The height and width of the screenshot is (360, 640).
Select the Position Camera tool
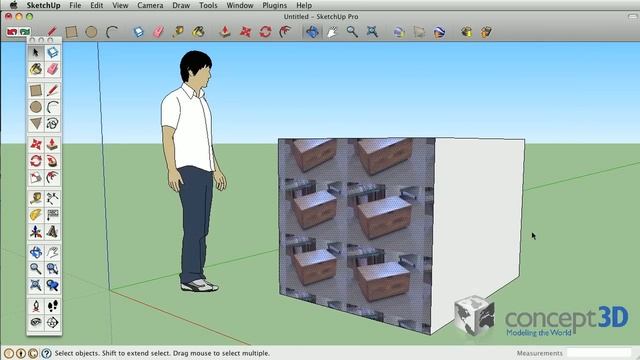click(36, 306)
